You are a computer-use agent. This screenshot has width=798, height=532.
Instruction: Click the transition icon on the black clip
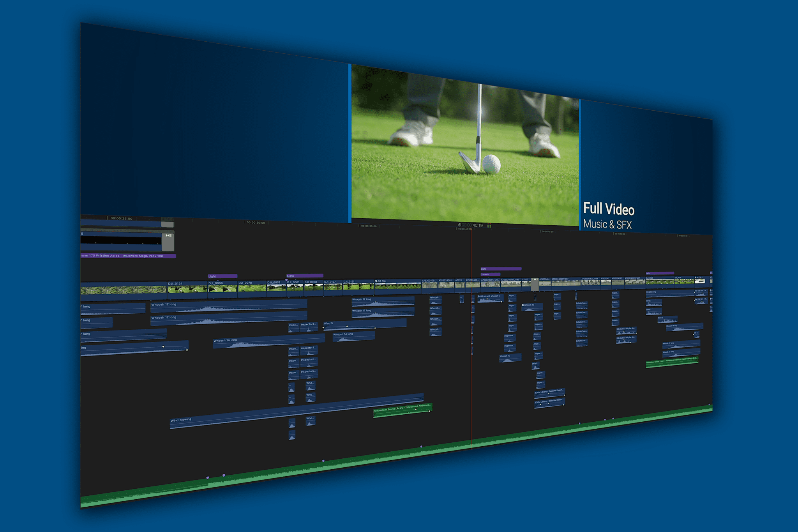coord(169,235)
